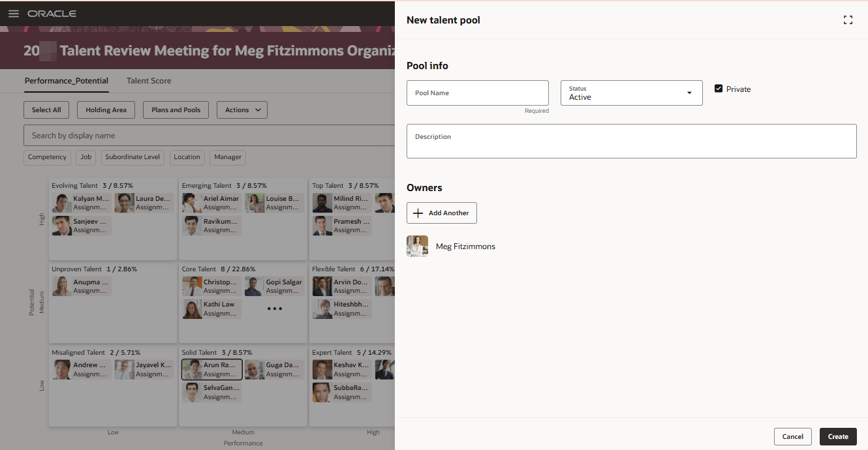This screenshot has width=868, height=450.
Task: Click the plus icon beside Add Another
Action: 418,213
